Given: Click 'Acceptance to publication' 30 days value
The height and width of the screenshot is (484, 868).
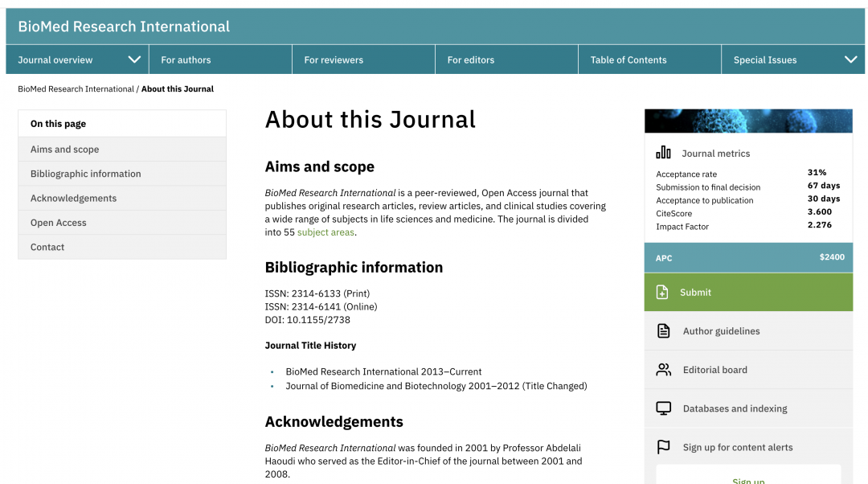Looking at the screenshot, I should [x=824, y=199].
